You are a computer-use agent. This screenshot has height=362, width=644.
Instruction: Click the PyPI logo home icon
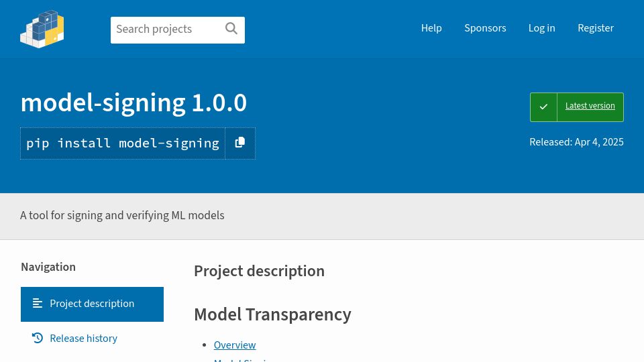(x=42, y=29)
